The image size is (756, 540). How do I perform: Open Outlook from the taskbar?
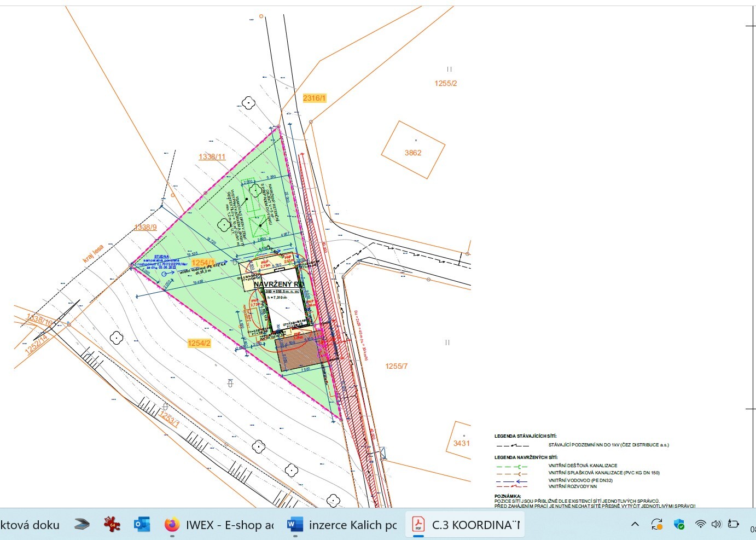click(142, 525)
